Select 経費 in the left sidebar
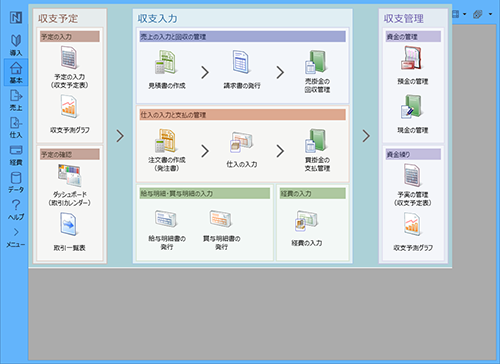The image size is (500, 364). click(16, 155)
